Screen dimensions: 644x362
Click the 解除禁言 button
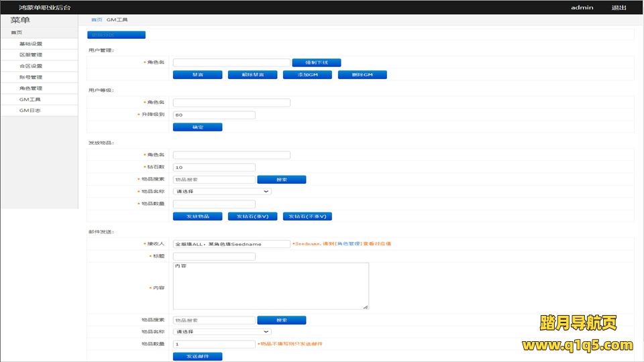click(x=252, y=75)
